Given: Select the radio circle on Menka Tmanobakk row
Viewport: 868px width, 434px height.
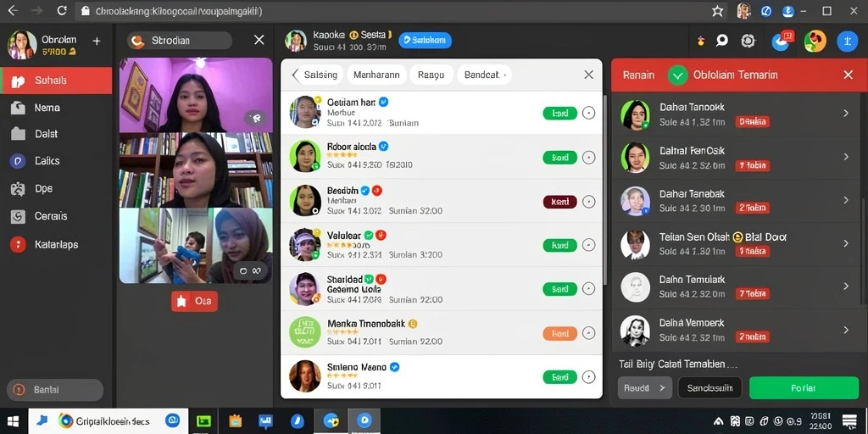Looking at the screenshot, I should (x=589, y=333).
